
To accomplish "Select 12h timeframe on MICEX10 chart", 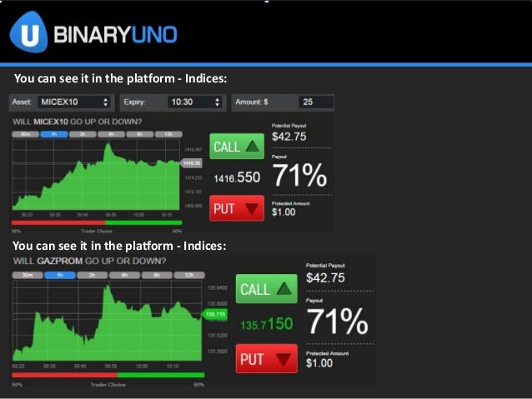I will tap(168, 134).
